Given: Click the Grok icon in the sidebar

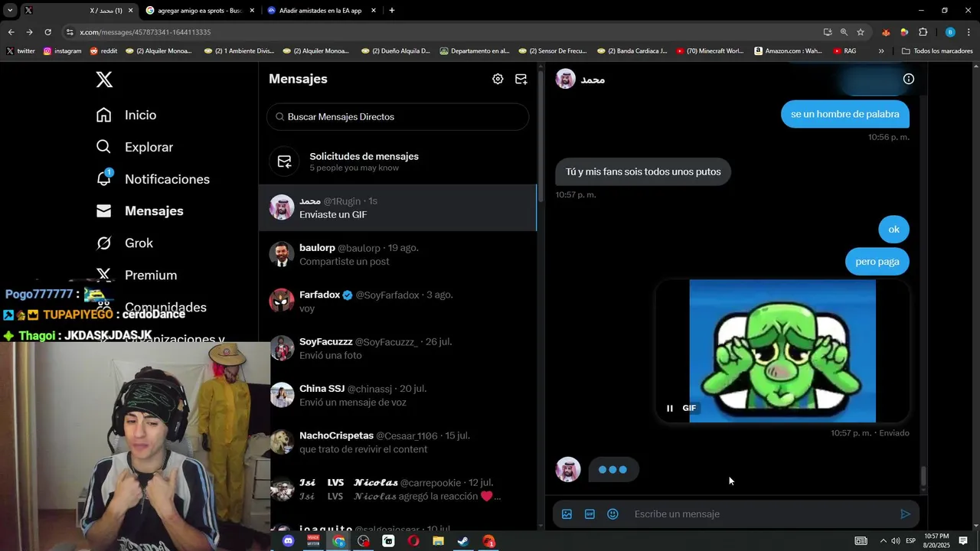Looking at the screenshot, I should (x=104, y=243).
